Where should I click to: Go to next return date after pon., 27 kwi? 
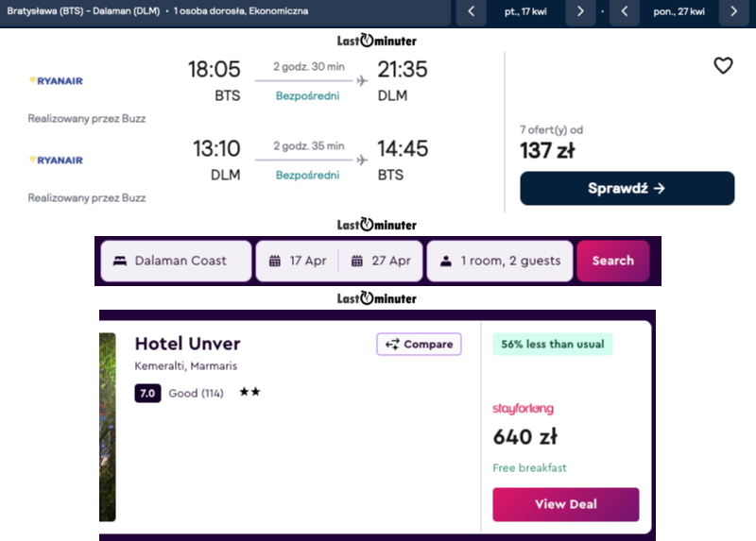734,11
